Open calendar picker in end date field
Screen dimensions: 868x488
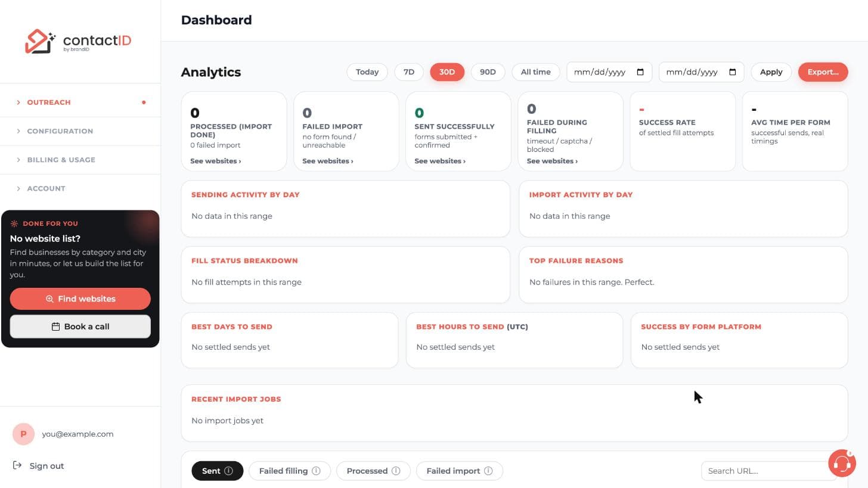click(x=733, y=72)
